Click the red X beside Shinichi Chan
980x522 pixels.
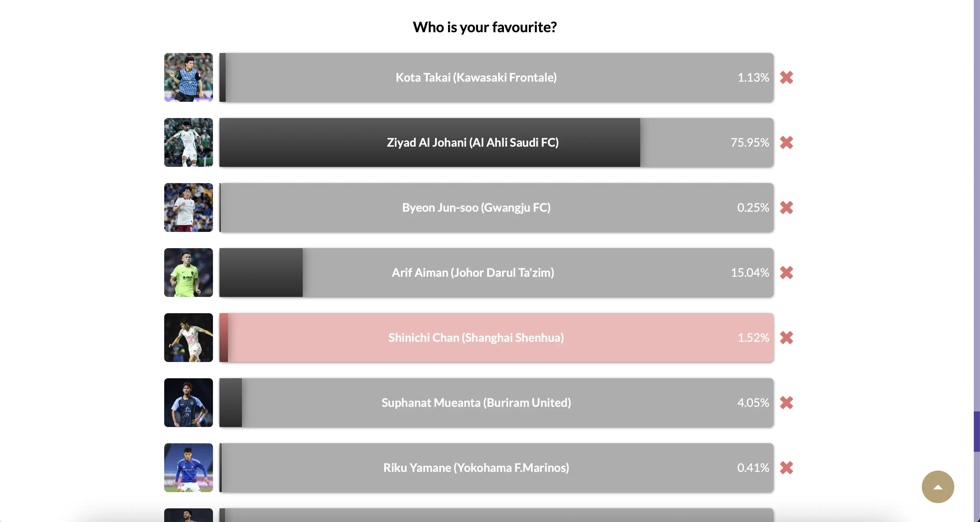[x=786, y=338]
